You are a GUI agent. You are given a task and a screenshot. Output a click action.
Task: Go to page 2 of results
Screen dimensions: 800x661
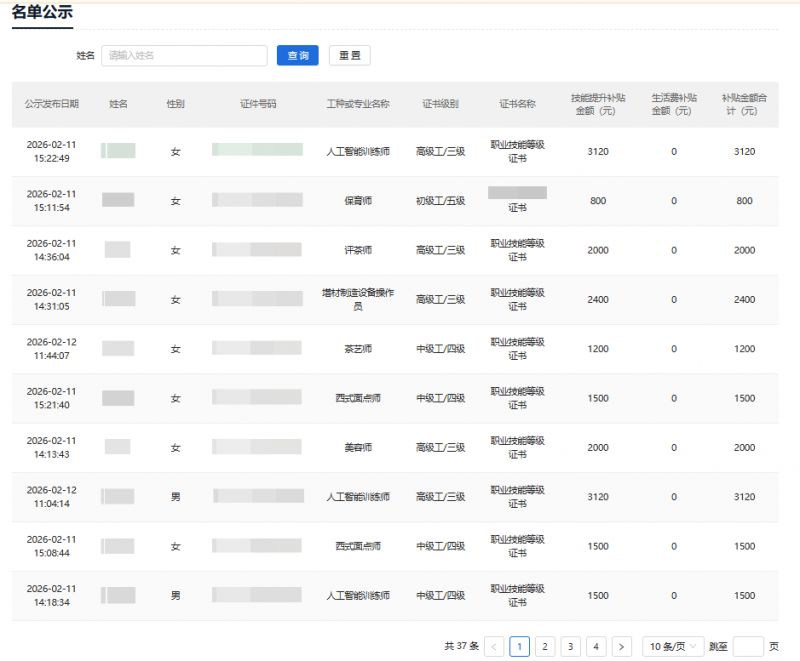coord(545,646)
